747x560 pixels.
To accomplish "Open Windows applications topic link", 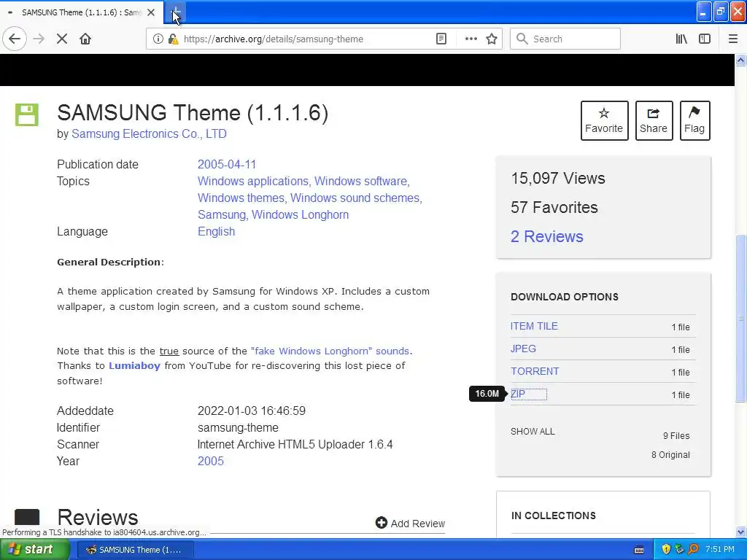I will point(253,182).
